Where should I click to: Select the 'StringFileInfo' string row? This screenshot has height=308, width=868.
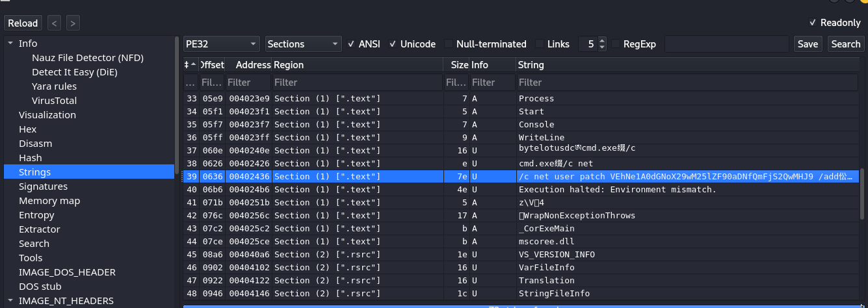(521, 294)
